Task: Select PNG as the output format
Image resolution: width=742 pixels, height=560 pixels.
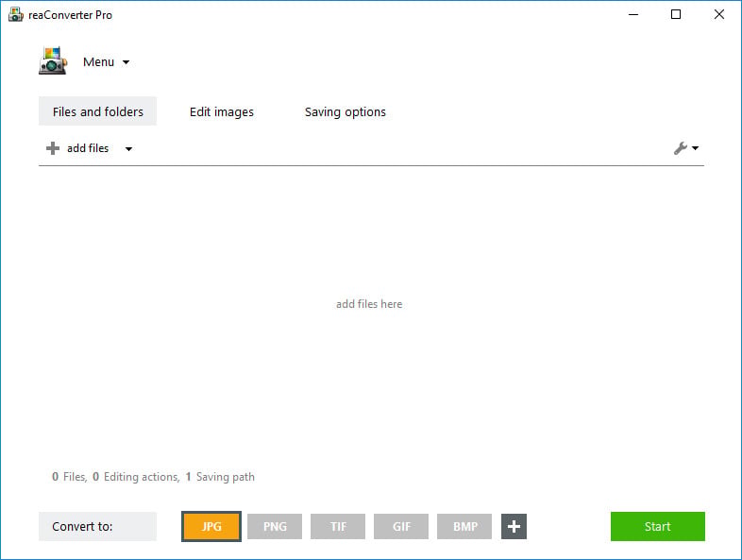Action: 275,526
